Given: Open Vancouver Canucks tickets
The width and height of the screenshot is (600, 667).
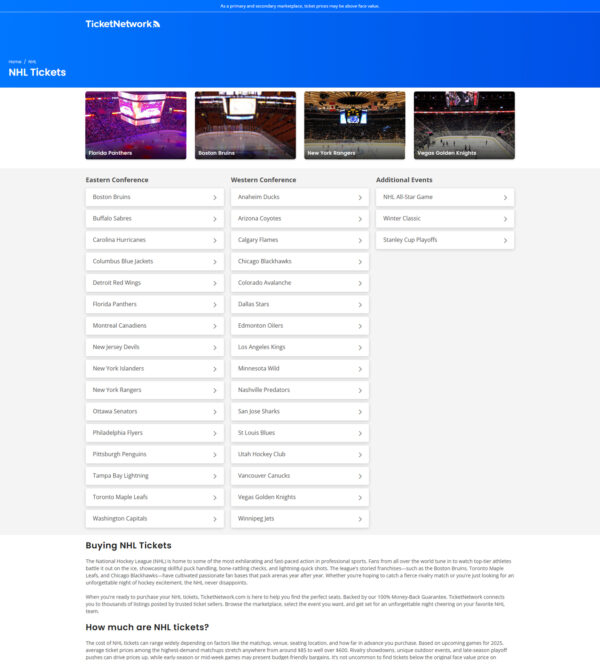Looking at the screenshot, I should pos(300,476).
